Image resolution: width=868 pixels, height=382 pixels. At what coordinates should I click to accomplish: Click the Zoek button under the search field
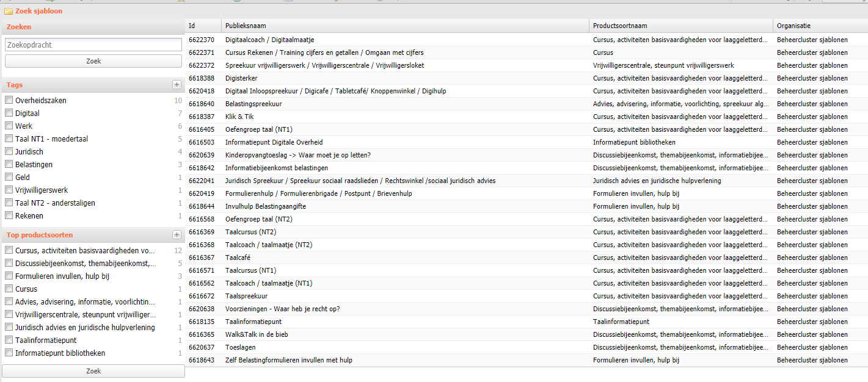click(93, 61)
